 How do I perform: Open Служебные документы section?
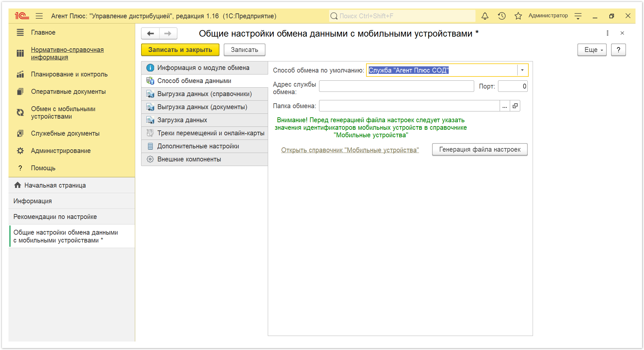tap(65, 133)
